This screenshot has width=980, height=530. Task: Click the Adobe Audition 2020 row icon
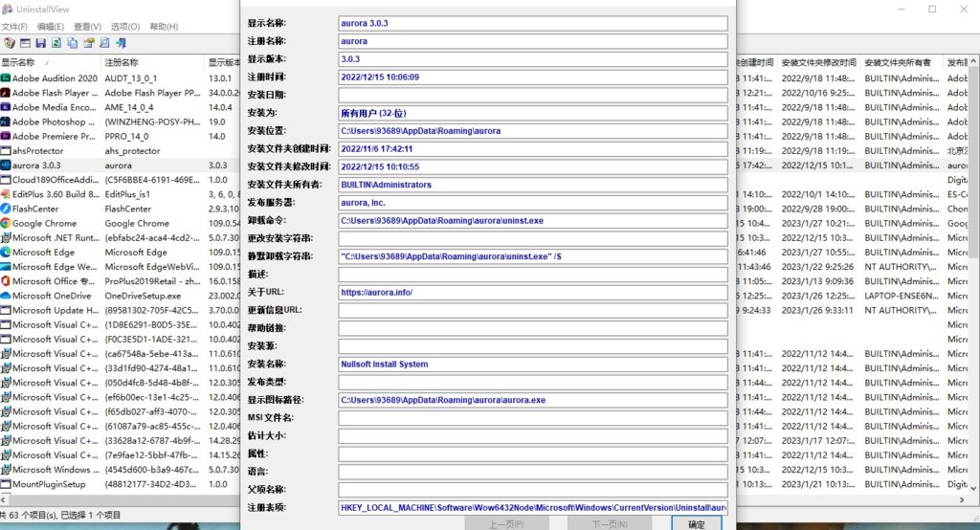[6, 78]
